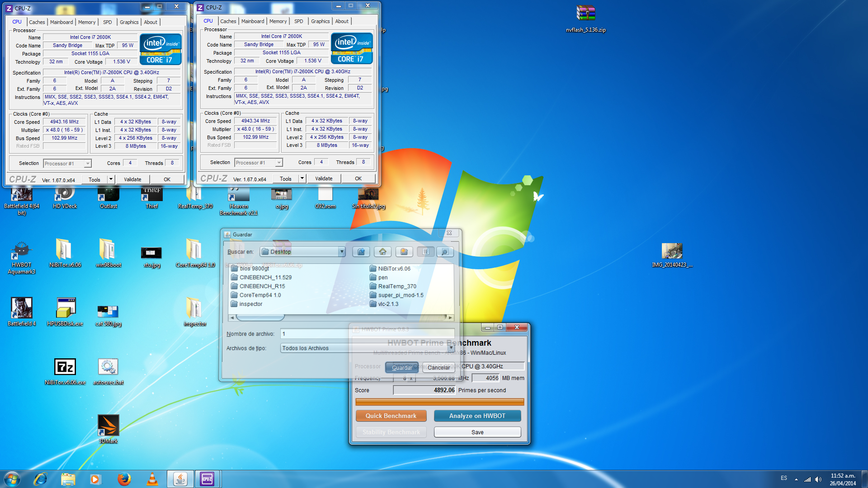Select the inspector desktop folder
The width and height of the screenshot is (868, 488).
tap(195, 312)
